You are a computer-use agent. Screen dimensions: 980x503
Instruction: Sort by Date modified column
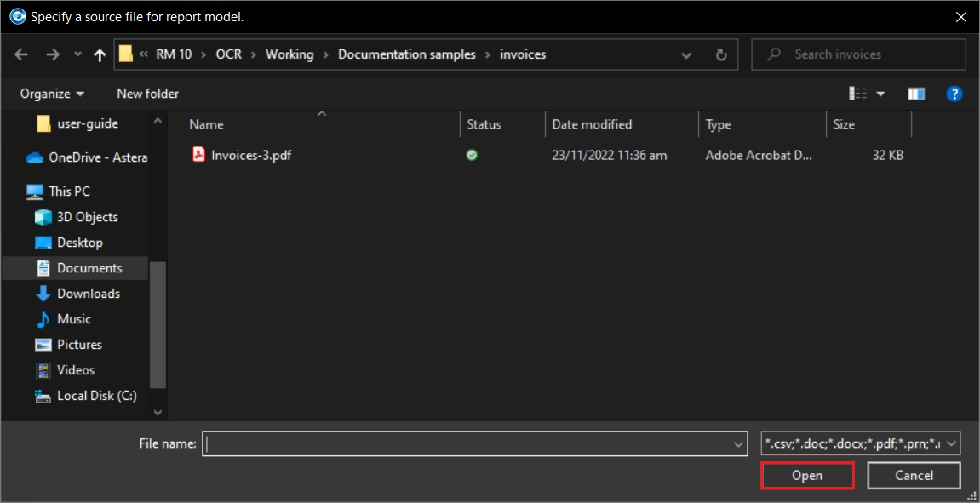click(x=592, y=124)
